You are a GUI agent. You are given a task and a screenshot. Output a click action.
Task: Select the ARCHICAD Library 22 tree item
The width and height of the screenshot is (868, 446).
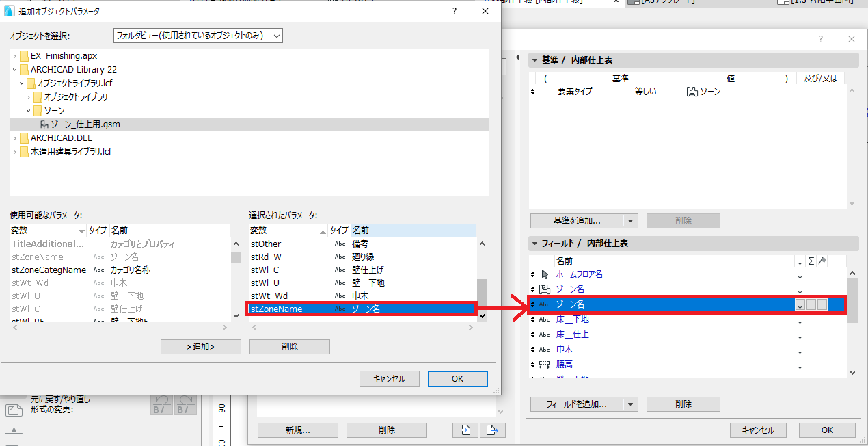tap(74, 70)
